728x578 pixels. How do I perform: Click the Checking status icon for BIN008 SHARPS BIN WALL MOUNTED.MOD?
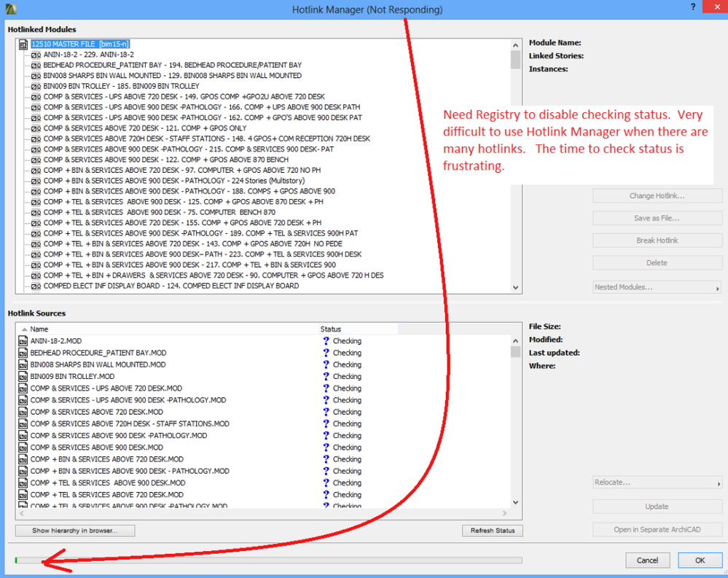tap(326, 364)
